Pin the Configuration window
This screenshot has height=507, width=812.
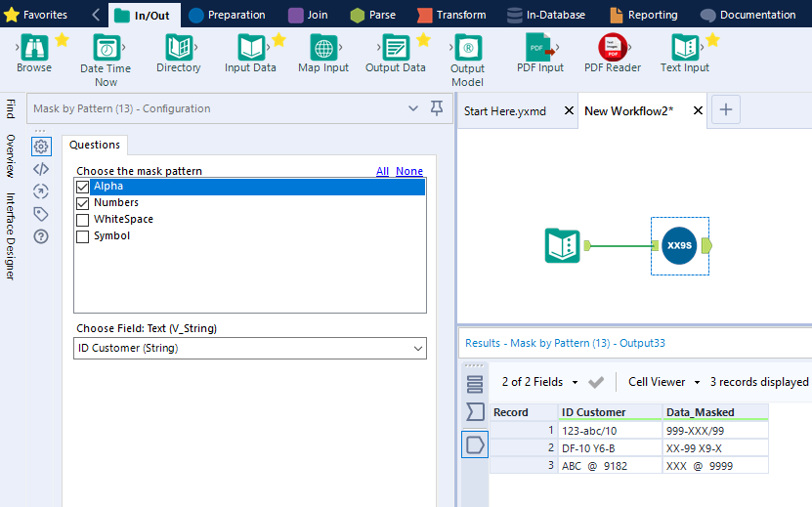point(437,108)
